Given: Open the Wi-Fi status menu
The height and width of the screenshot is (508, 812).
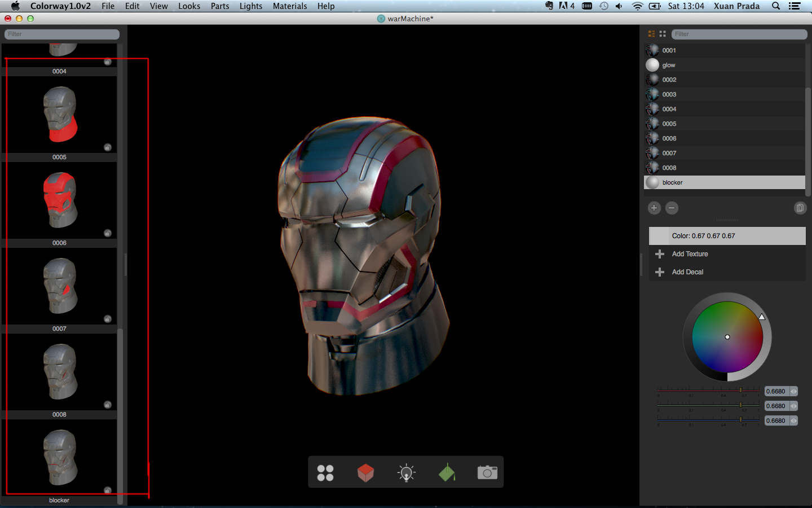Looking at the screenshot, I should [638, 6].
